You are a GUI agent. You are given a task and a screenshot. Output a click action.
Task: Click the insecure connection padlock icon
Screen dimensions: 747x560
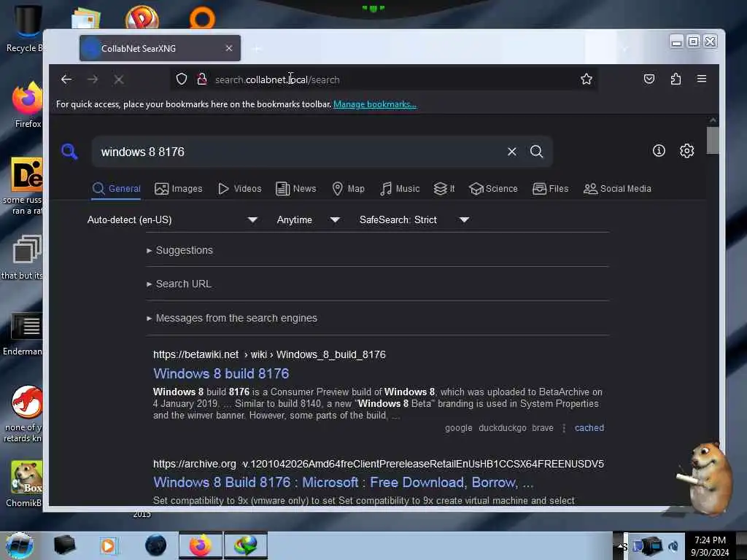click(202, 79)
